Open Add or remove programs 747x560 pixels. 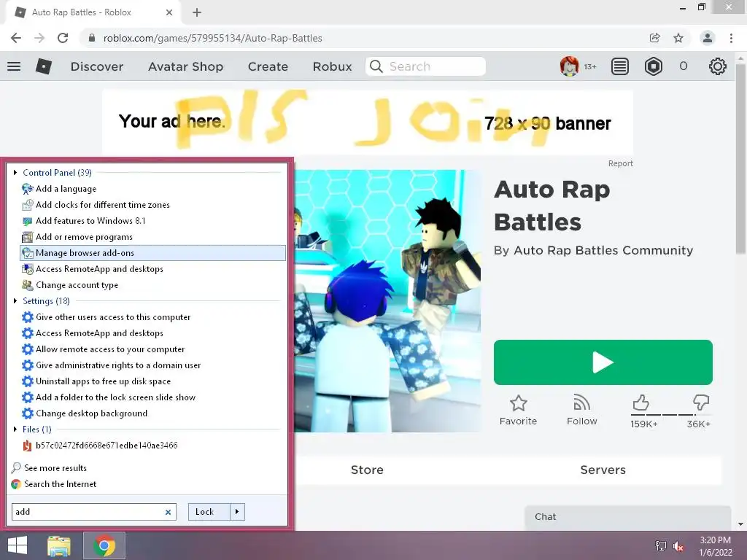(x=84, y=237)
